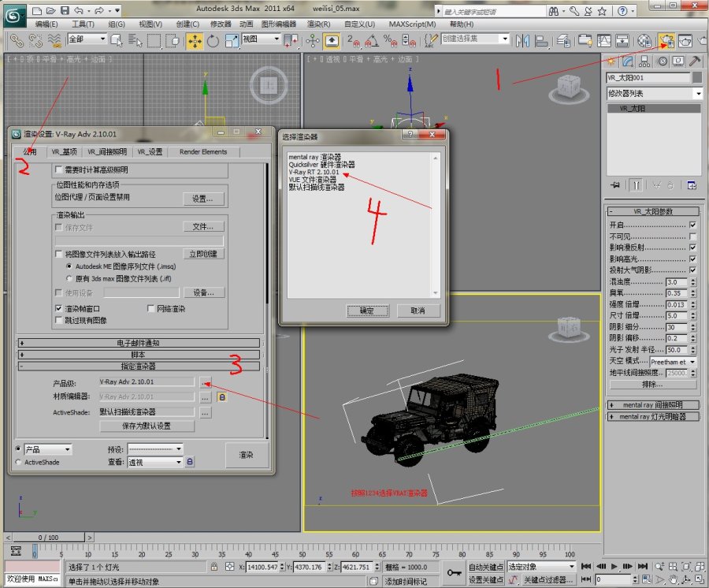This screenshot has height=588, width=709.
Task: Click the '渲染' render button
Action: pyautogui.click(x=247, y=455)
